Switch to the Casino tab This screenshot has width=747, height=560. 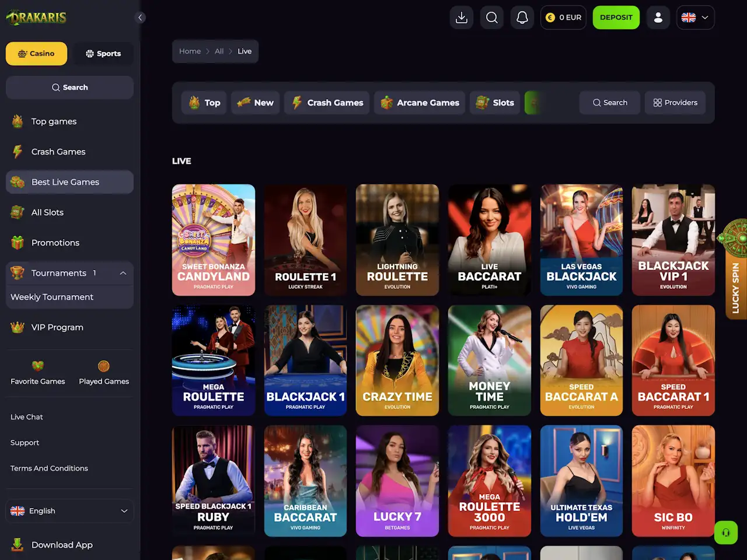tap(36, 54)
